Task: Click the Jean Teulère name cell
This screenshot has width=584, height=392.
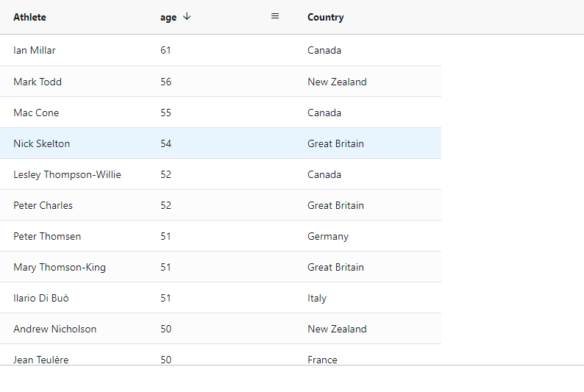Action: [x=41, y=359]
